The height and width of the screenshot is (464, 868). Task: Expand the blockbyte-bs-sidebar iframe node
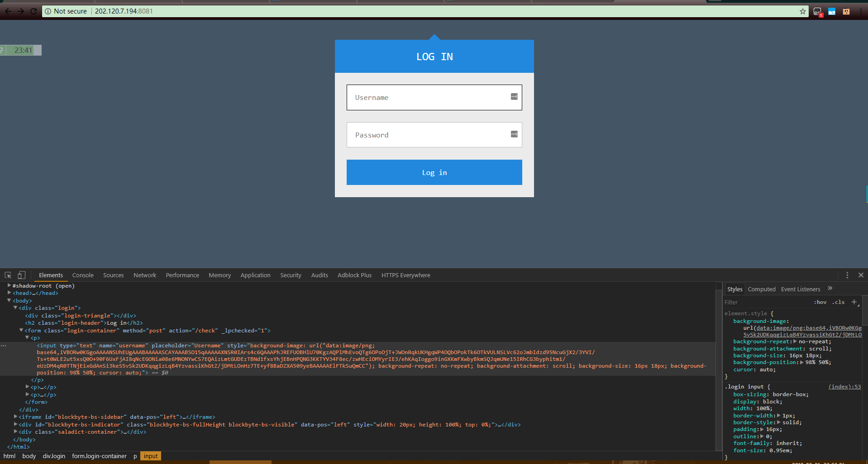16,417
